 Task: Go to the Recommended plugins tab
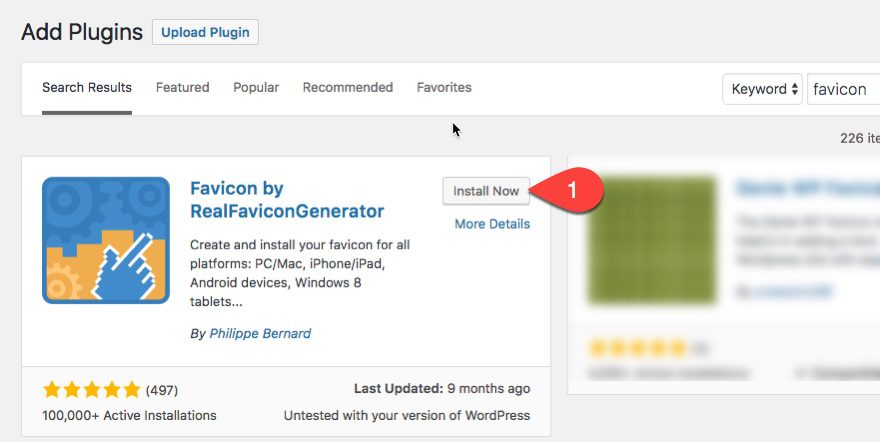pos(348,88)
